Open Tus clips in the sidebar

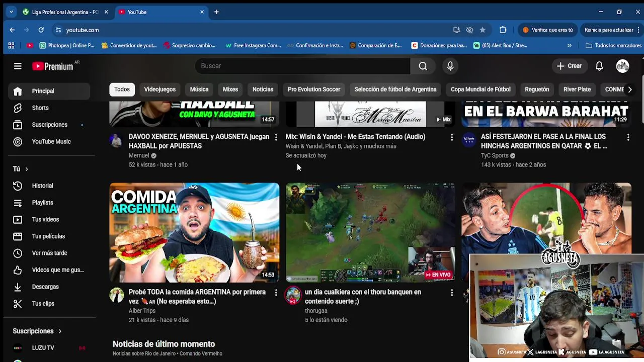coord(49,304)
